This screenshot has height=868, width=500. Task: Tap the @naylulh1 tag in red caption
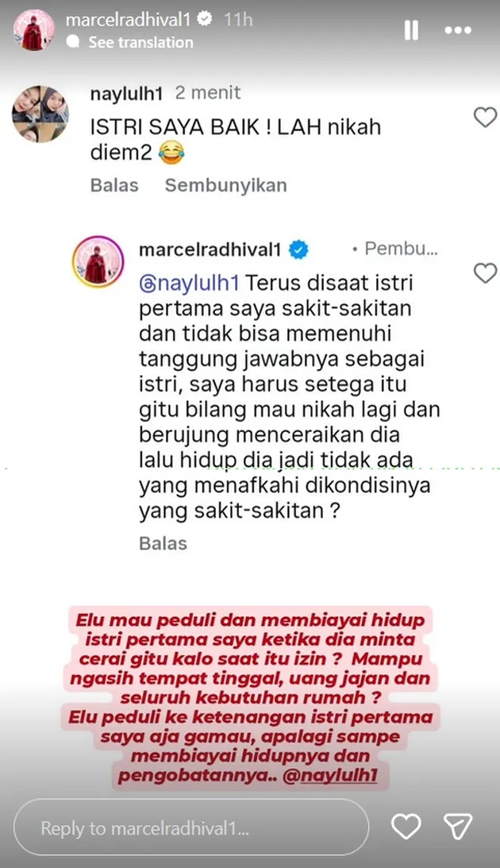(330, 775)
